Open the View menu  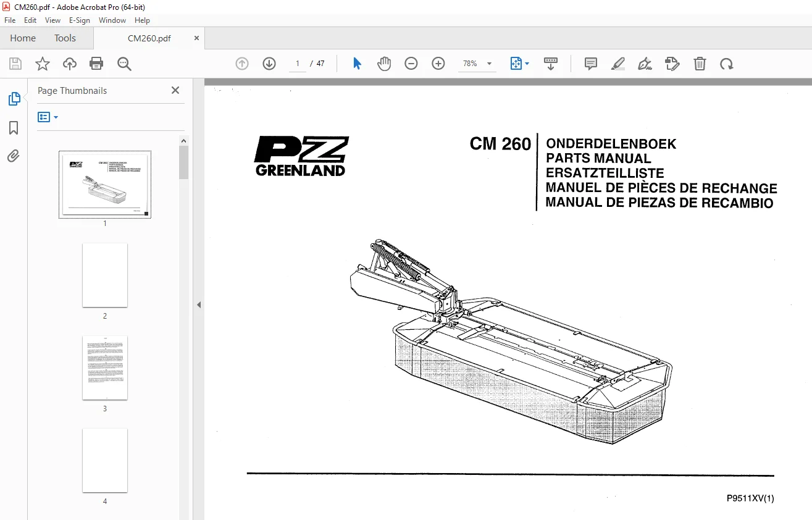(52, 20)
